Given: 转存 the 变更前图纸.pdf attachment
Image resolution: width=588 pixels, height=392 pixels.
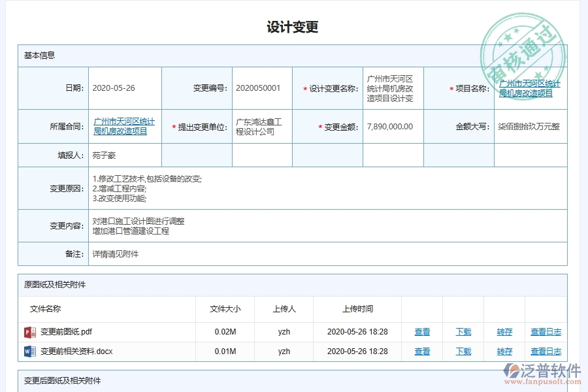Looking at the screenshot, I should pos(504,332).
